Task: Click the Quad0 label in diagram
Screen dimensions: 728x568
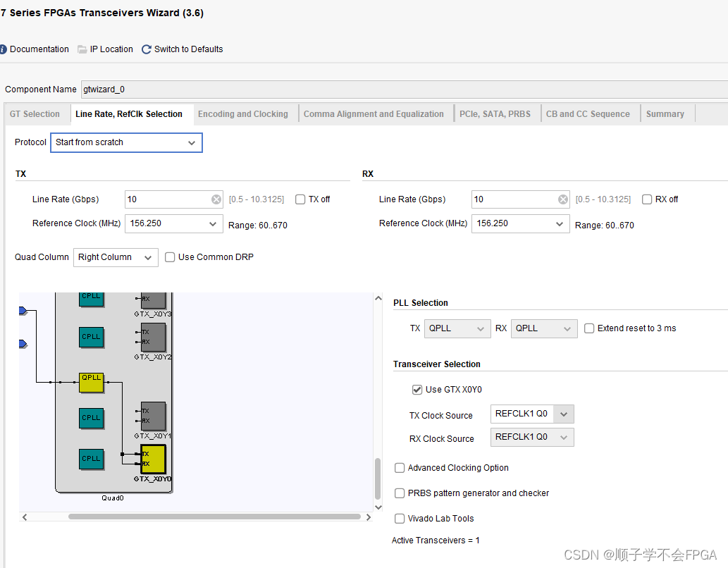Action: [x=113, y=498]
